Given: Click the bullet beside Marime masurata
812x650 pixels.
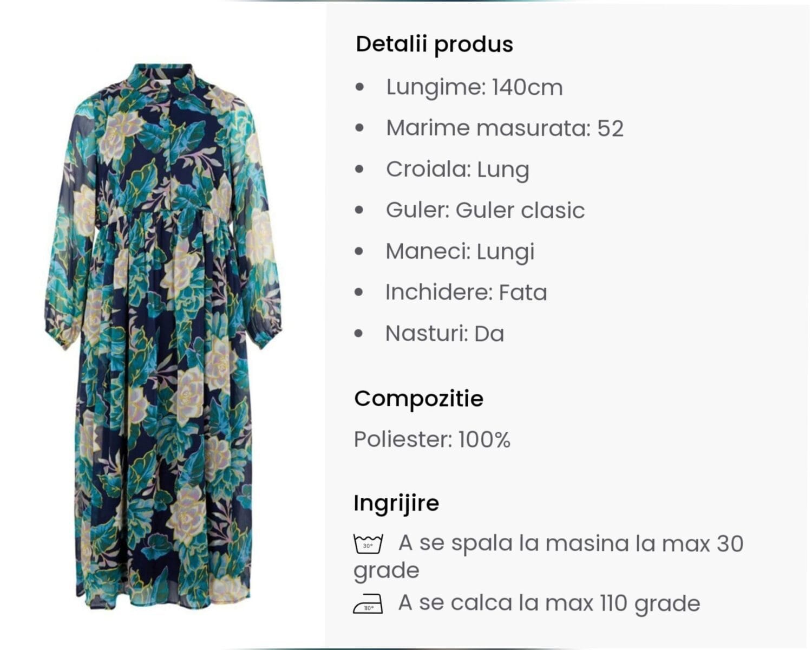Looking at the screenshot, I should pyautogui.click(x=359, y=128).
